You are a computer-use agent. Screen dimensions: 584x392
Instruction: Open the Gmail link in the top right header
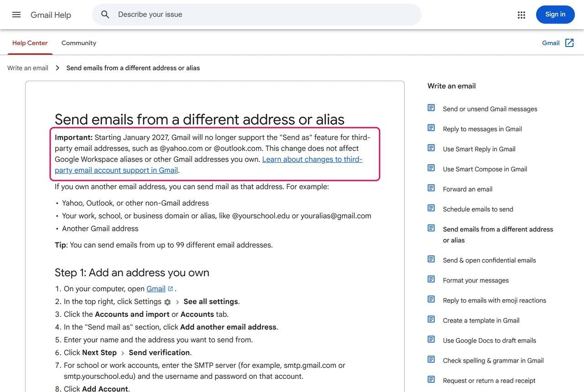click(x=551, y=43)
